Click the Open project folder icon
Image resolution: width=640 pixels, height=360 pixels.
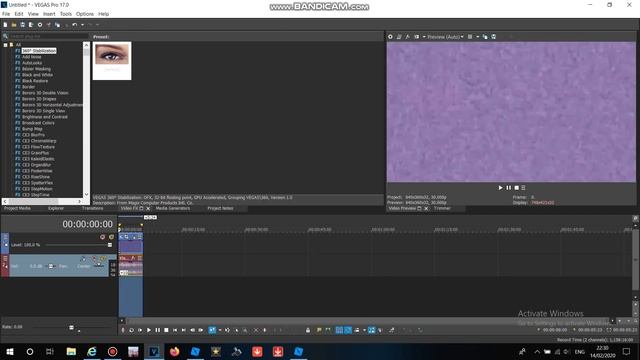[14, 25]
